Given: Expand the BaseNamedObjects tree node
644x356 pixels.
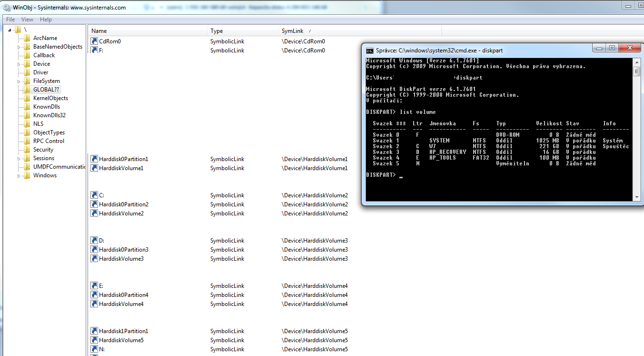Looking at the screenshot, I should tap(19, 47).
